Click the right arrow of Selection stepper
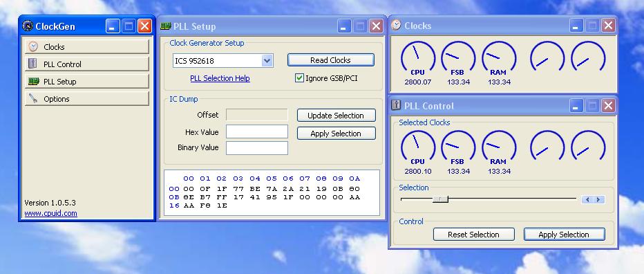Image resolution: width=644 pixels, height=274 pixels. (x=598, y=199)
